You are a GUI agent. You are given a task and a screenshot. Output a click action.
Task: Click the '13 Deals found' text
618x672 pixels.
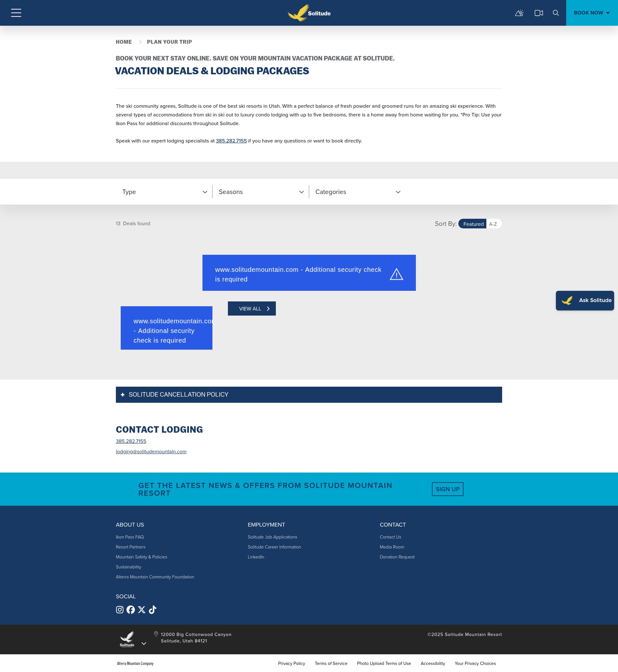[x=133, y=224]
